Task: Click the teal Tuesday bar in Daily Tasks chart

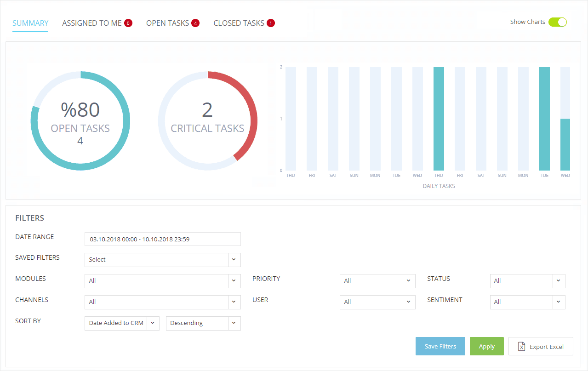Action: [544, 119]
